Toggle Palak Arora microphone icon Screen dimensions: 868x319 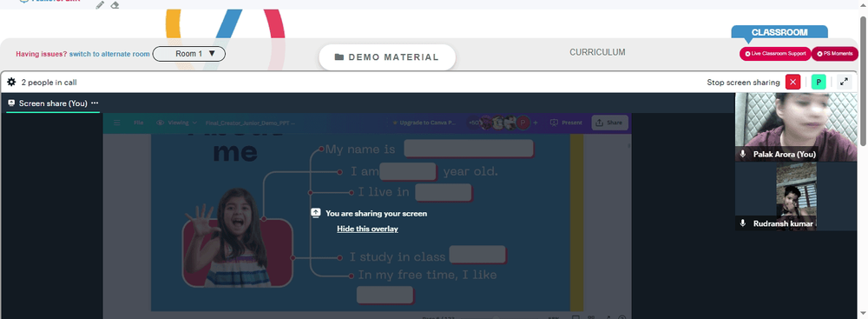click(743, 154)
